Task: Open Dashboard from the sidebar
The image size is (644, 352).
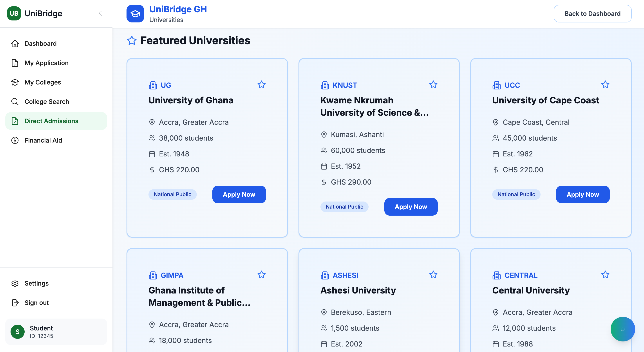Action: pos(40,44)
